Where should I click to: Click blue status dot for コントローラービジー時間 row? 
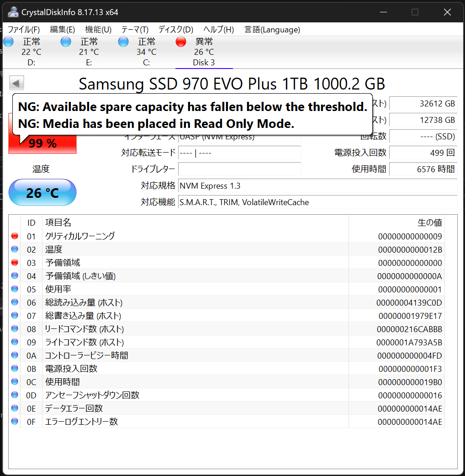pyautogui.click(x=15, y=355)
